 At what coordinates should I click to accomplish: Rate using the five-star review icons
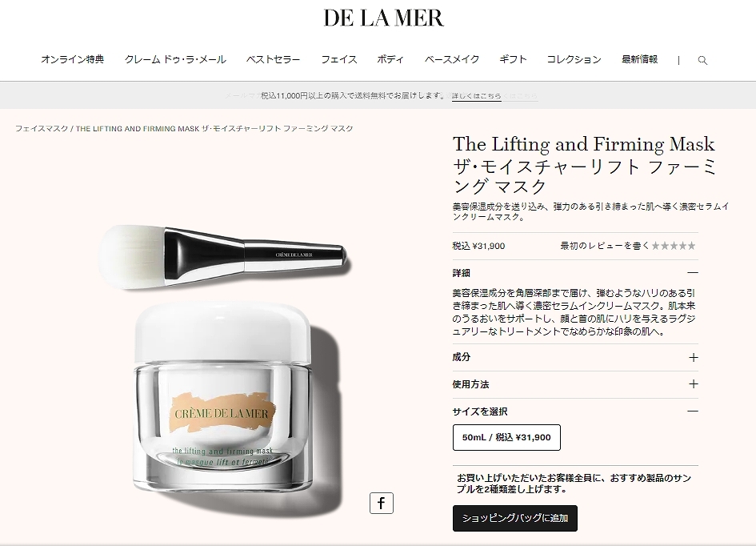click(x=674, y=246)
